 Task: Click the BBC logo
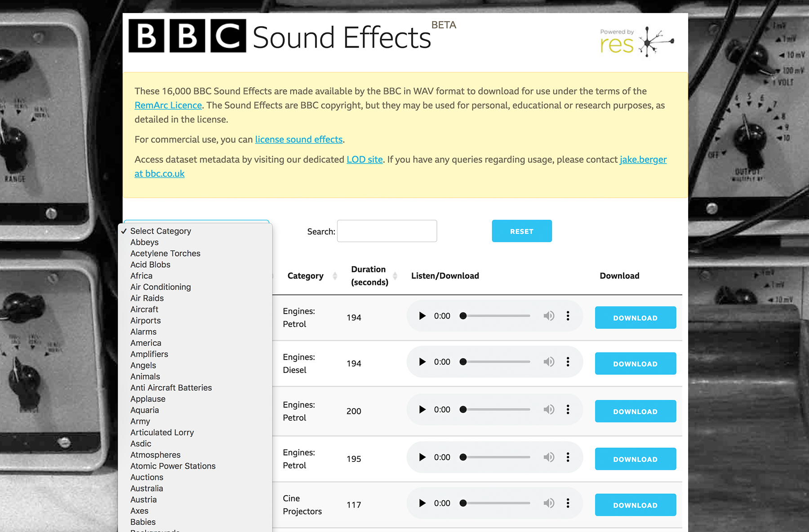click(x=187, y=36)
